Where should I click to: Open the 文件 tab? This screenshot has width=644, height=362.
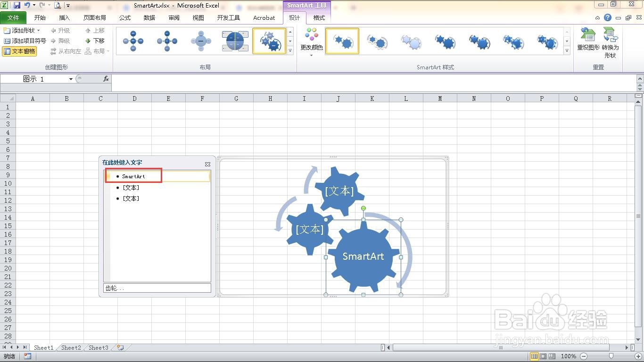pyautogui.click(x=14, y=17)
